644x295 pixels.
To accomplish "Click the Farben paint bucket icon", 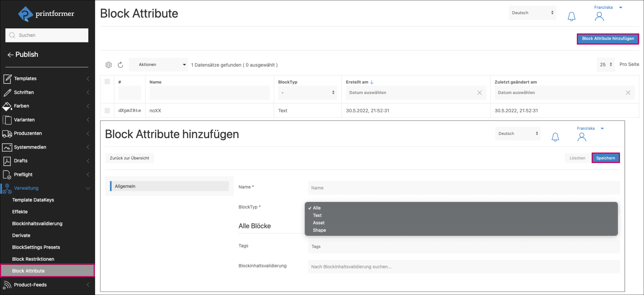I will 7,106.
